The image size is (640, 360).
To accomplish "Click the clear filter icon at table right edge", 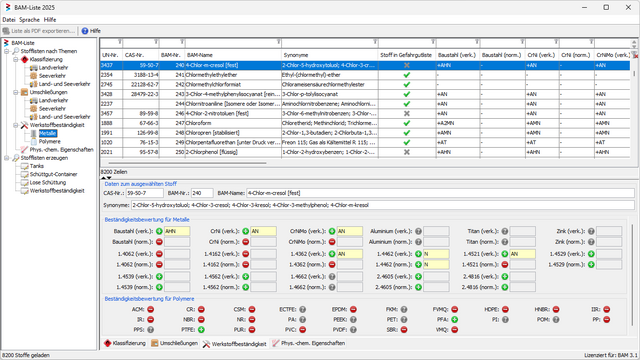I will pyautogui.click(x=636, y=56).
